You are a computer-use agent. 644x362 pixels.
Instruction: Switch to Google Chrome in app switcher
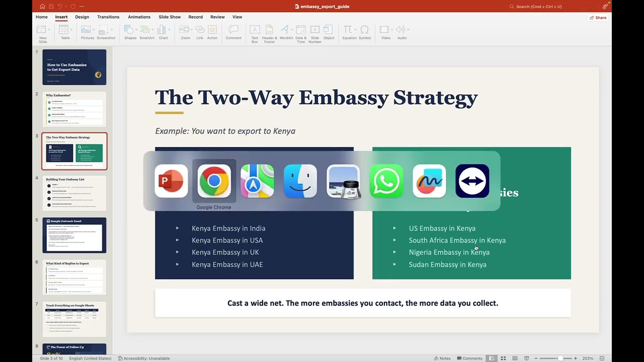pyautogui.click(x=214, y=181)
